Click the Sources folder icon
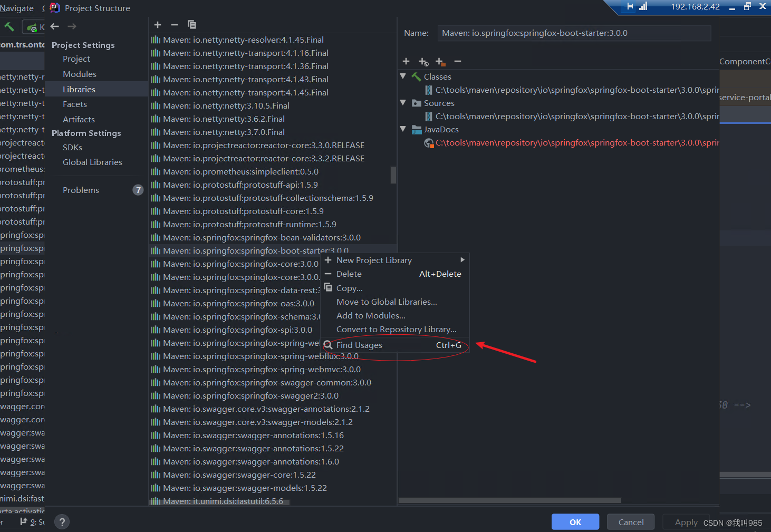 [417, 103]
